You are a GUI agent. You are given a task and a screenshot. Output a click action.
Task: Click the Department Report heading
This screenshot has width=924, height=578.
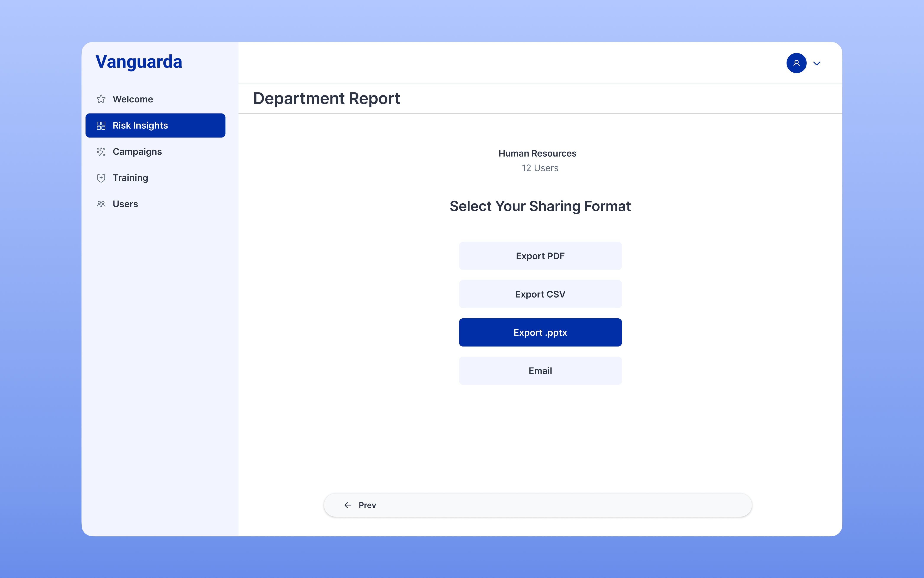pos(327,99)
